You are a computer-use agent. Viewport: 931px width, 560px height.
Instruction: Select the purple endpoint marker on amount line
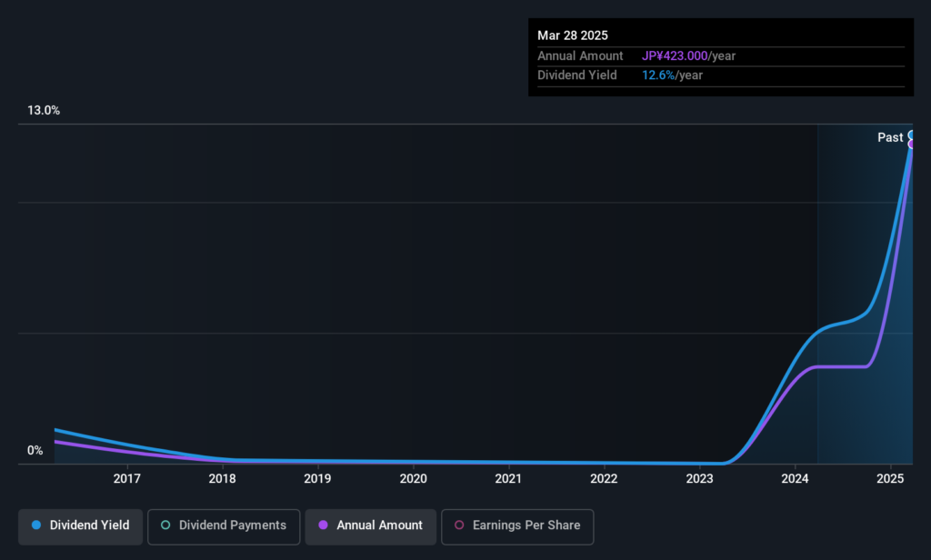pyautogui.click(x=911, y=145)
